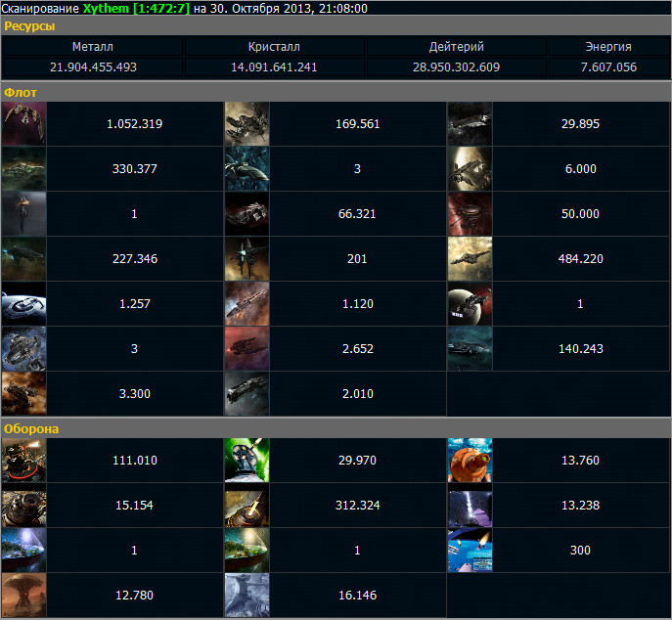Click the ship icon beside 1.052.319
Image resolution: width=672 pixels, height=620 pixels.
(24, 124)
